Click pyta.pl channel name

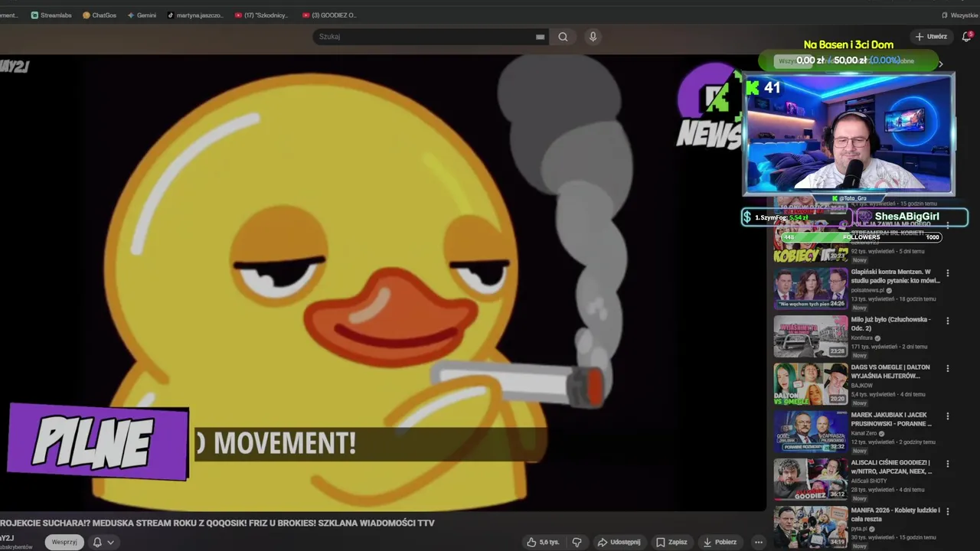[859, 528]
